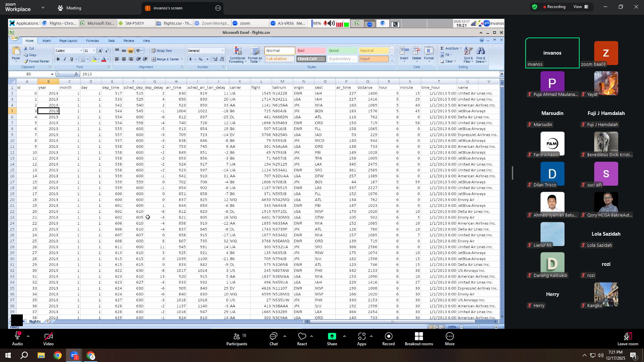Open the Name Box B5 dropdown

click(x=52, y=74)
